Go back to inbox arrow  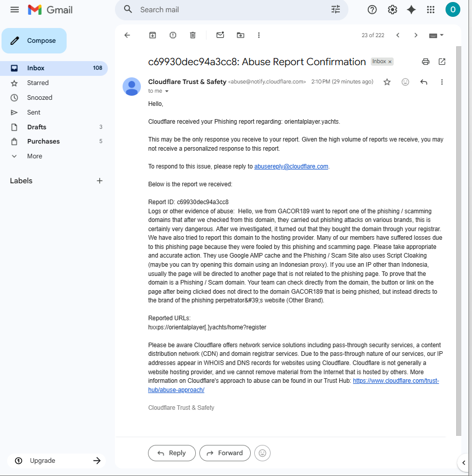[127, 35]
